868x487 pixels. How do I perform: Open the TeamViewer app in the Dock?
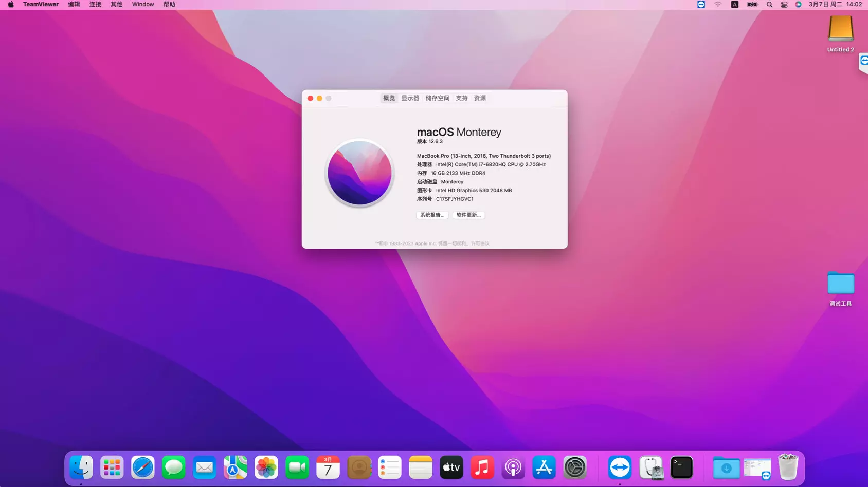[x=620, y=467]
